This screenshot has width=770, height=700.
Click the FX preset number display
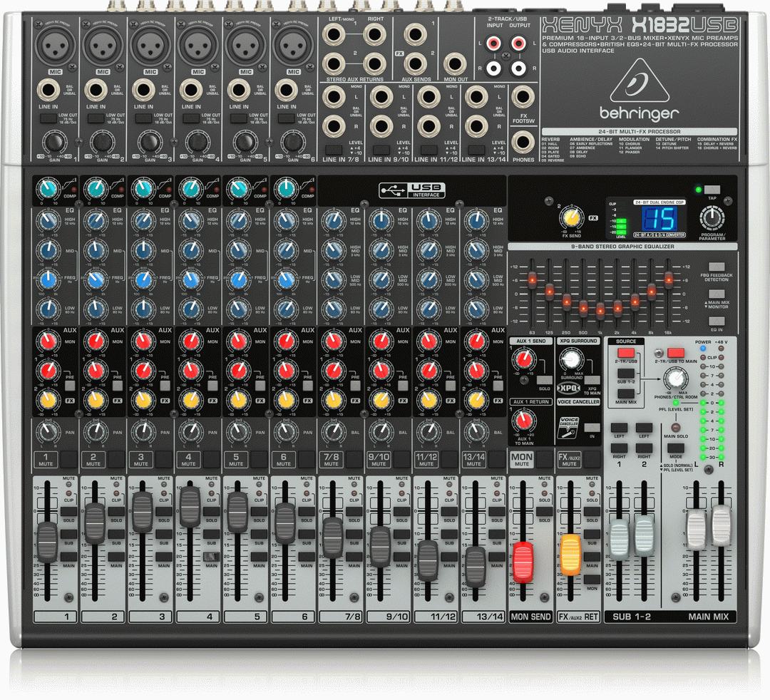659,219
